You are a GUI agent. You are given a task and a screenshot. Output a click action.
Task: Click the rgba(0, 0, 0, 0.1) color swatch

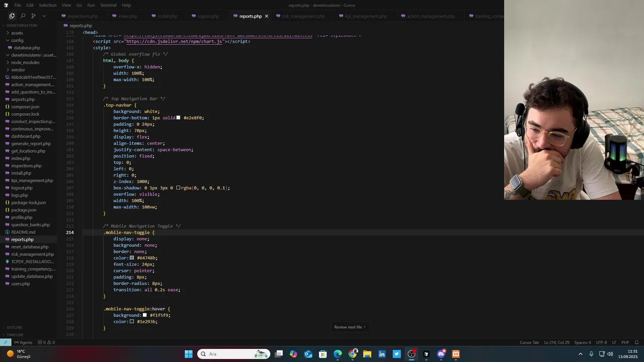point(178,188)
